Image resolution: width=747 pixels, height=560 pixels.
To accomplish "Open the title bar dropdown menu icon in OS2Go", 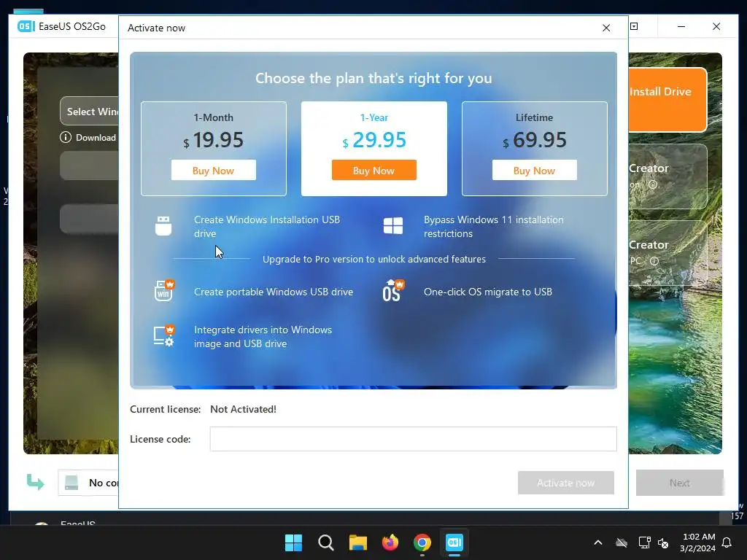I will click(634, 26).
